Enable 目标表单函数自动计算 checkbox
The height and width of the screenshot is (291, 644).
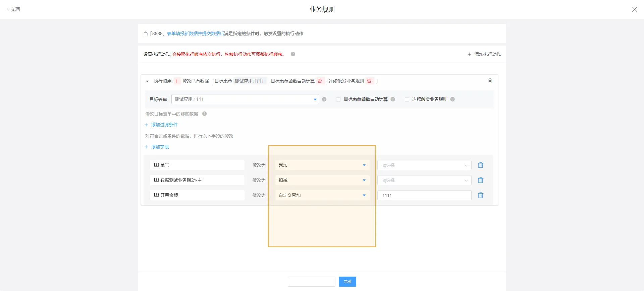tap(338, 99)
